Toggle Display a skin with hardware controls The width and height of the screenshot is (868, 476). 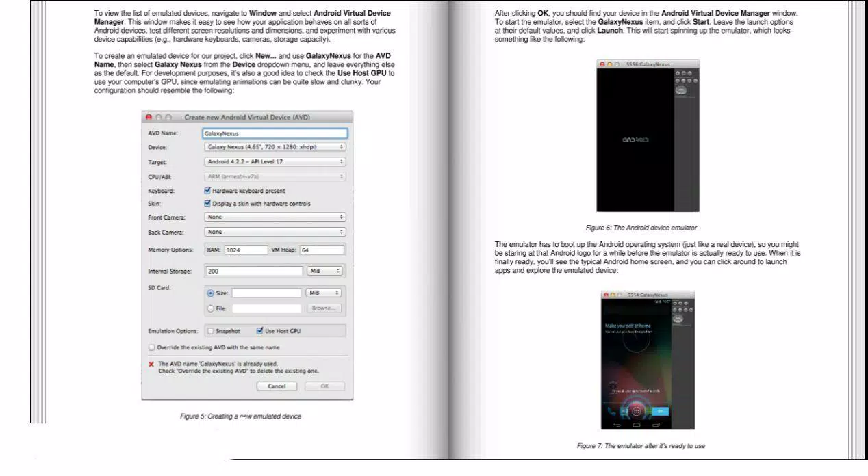tap(208, 203)
